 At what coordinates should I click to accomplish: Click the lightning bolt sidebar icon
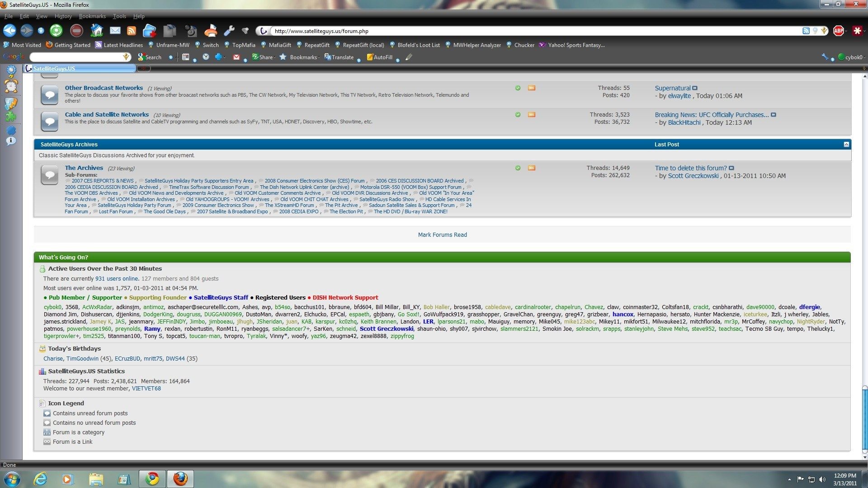point(11,103)
